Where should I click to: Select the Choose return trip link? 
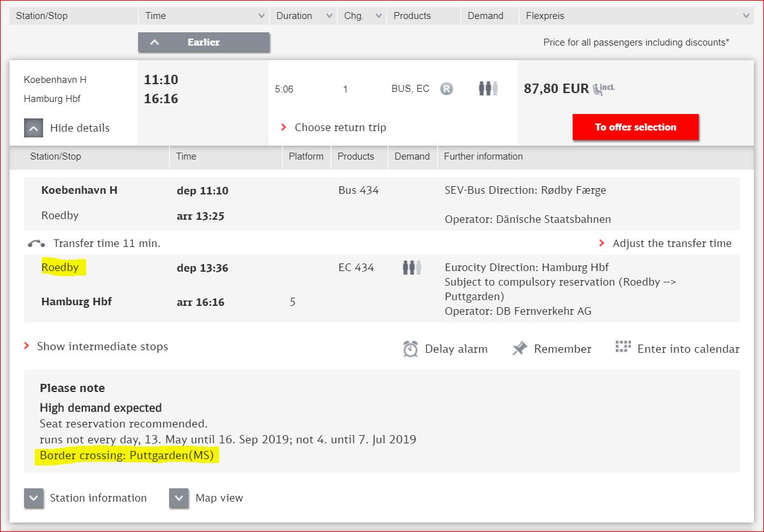(x=340, y=127)
